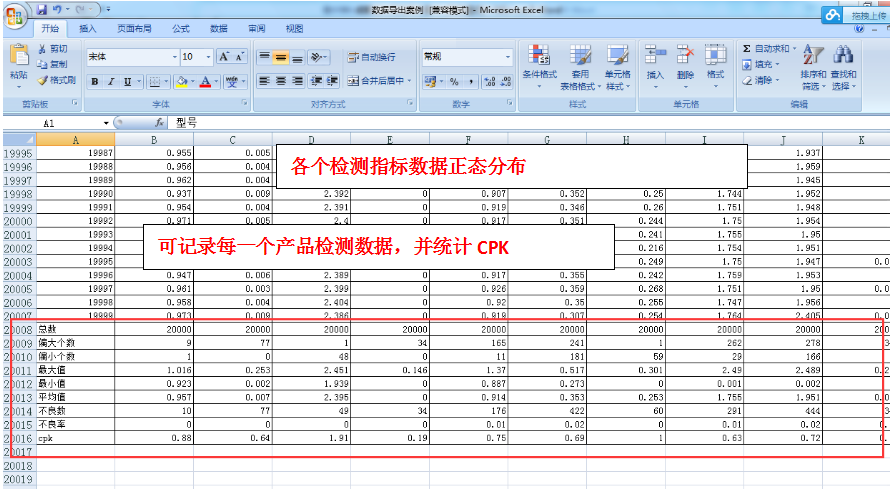
Task: Switch to the Insert (插入) tab
Action: coord(88,29)
